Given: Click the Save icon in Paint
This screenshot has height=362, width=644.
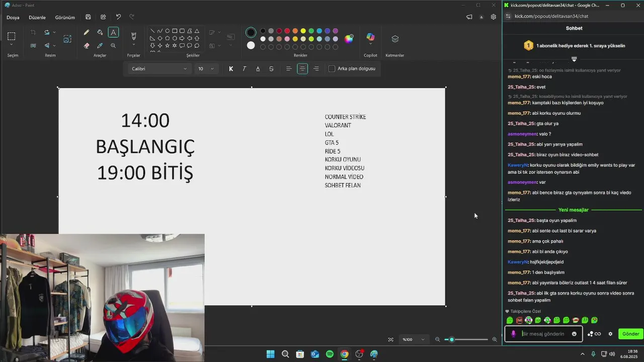Looking at the screenshot, I should (88, 17).
